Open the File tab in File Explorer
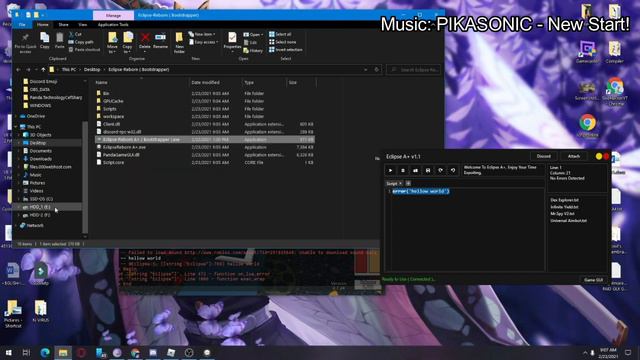640x360 pixels. [x=22, y=25]
